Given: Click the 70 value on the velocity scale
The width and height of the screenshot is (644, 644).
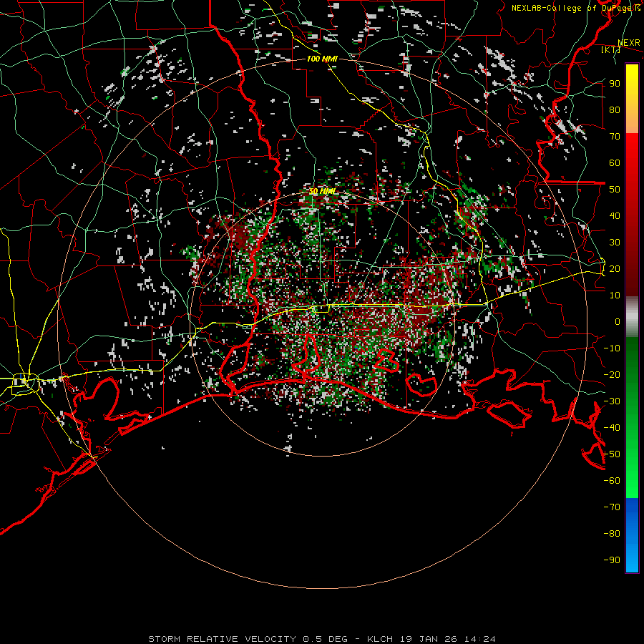Looking at the screenshot, I should (615, 137).
